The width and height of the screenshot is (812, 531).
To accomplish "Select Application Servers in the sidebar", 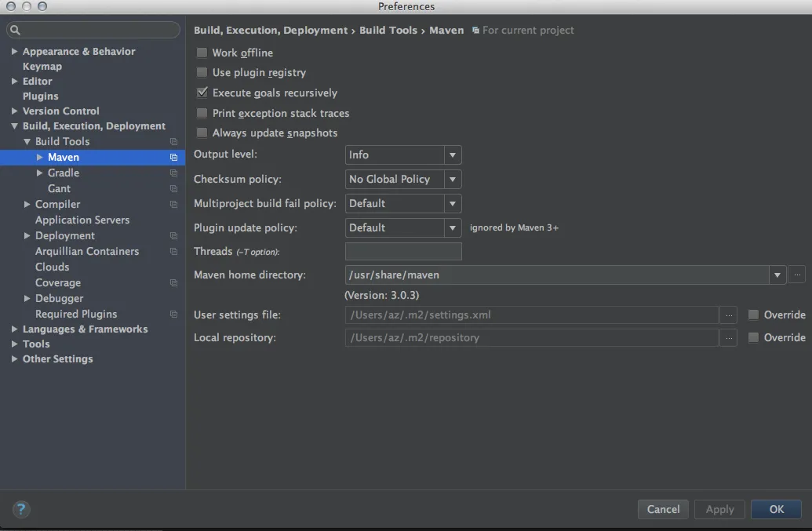I will [x=82, y=220].
